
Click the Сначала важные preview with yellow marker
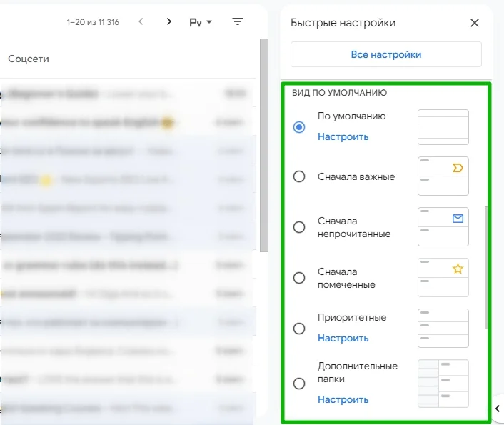pyautogui.click(x=443, y=176)
